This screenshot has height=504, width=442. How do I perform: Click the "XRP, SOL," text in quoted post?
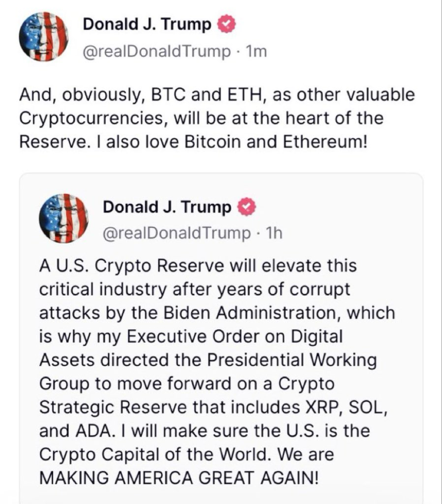point(342,407)
